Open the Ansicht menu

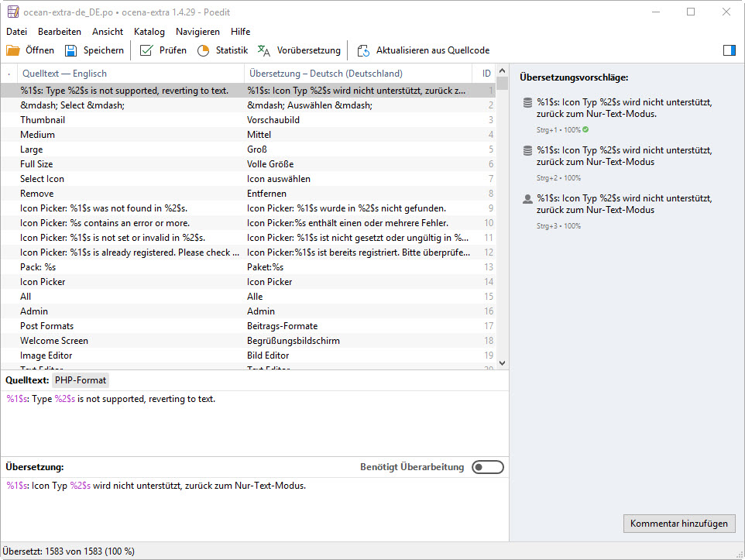(108, 32)
